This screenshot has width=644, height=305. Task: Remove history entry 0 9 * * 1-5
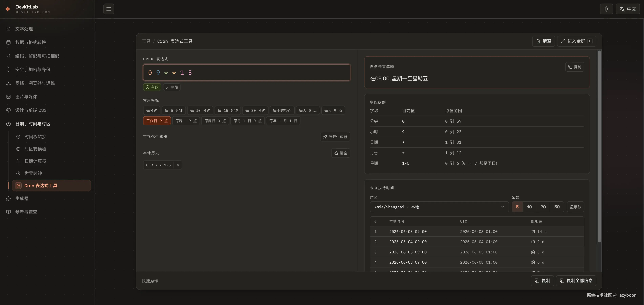point(178,165)
